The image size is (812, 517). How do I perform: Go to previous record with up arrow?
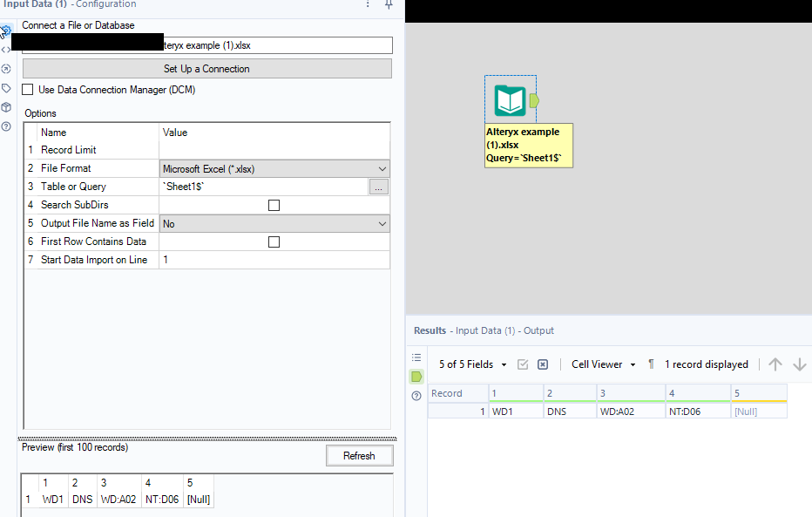click(x=775, y=364)
